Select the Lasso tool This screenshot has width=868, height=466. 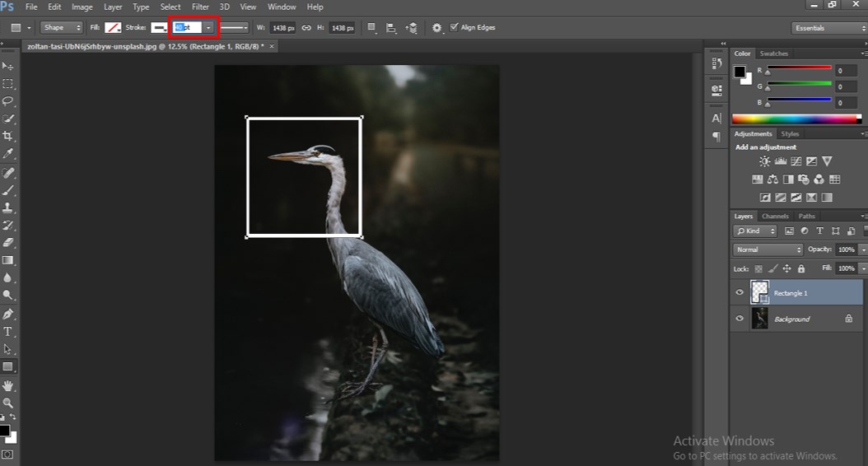[7, 101]
